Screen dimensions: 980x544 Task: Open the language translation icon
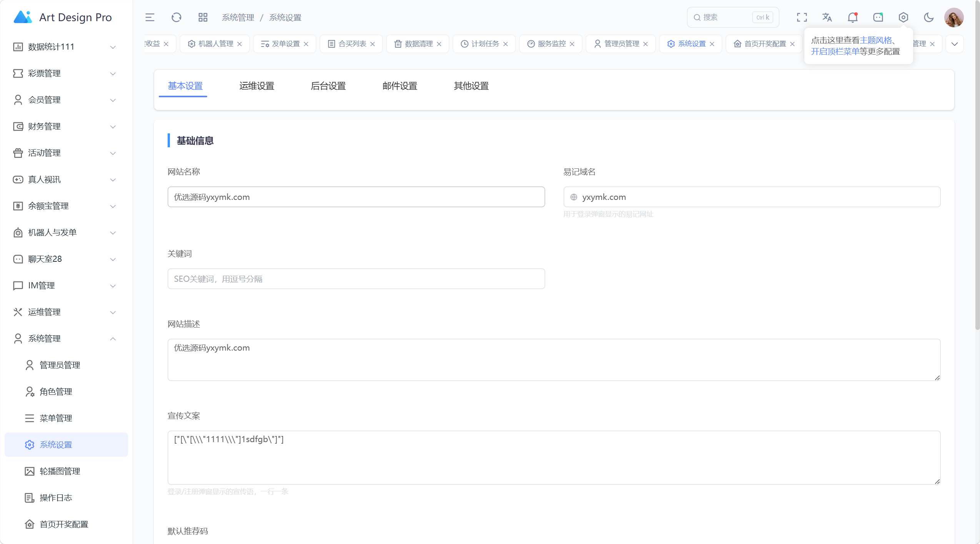[x=827, y=17]
